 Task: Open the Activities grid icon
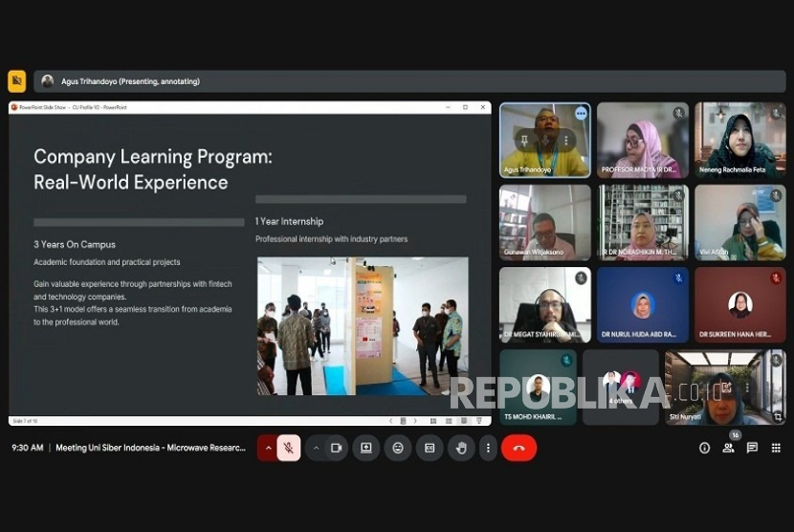pyautogui.click(x=776, y=448)
